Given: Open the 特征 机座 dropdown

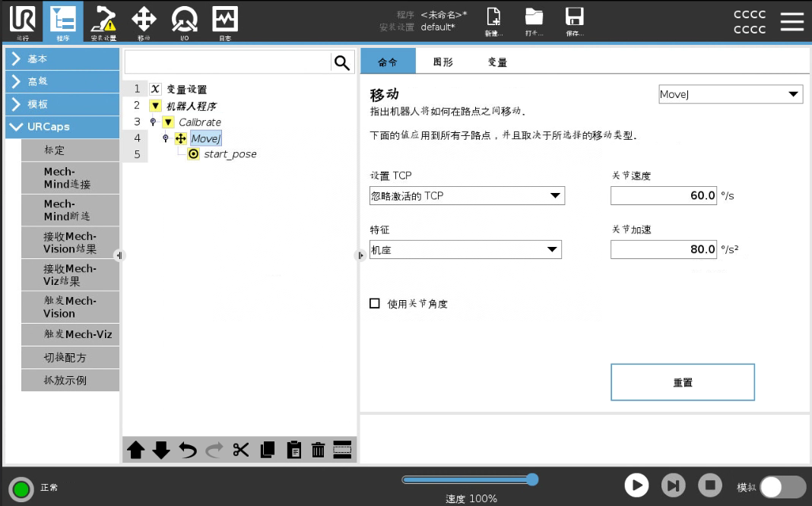Looking at the screenshot, I should click(465, 250).
